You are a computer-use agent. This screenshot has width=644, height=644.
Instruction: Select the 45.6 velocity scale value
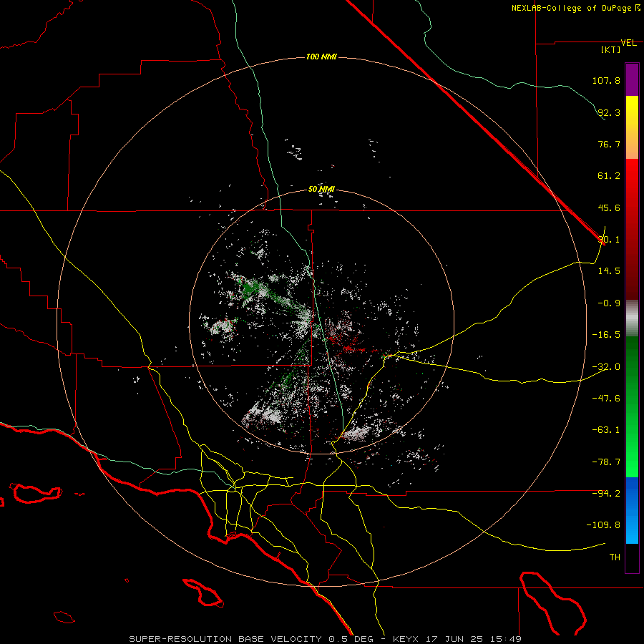pos(609,208)
